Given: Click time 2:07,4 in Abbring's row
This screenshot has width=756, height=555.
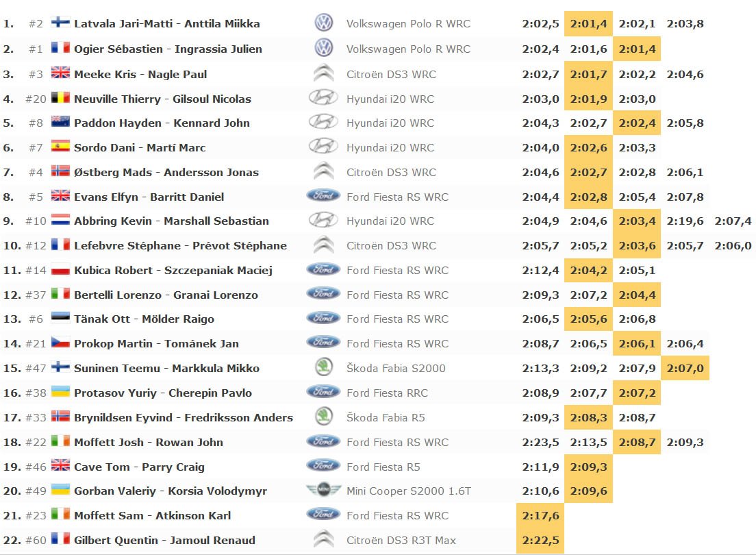Looking at the screenshot, I should (x=733, y=221).
